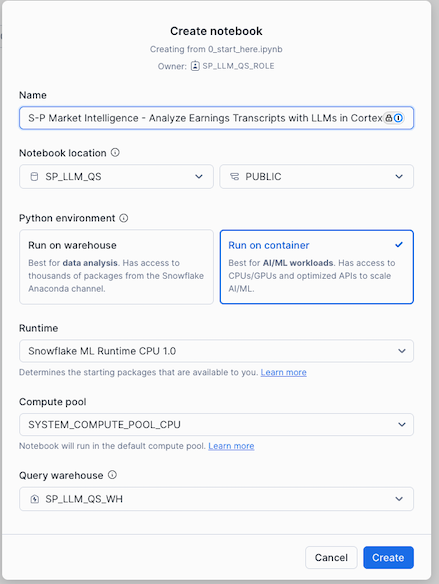Open the Runtime dropdown
Screen dimensions: 439x584
pos(216,351)
